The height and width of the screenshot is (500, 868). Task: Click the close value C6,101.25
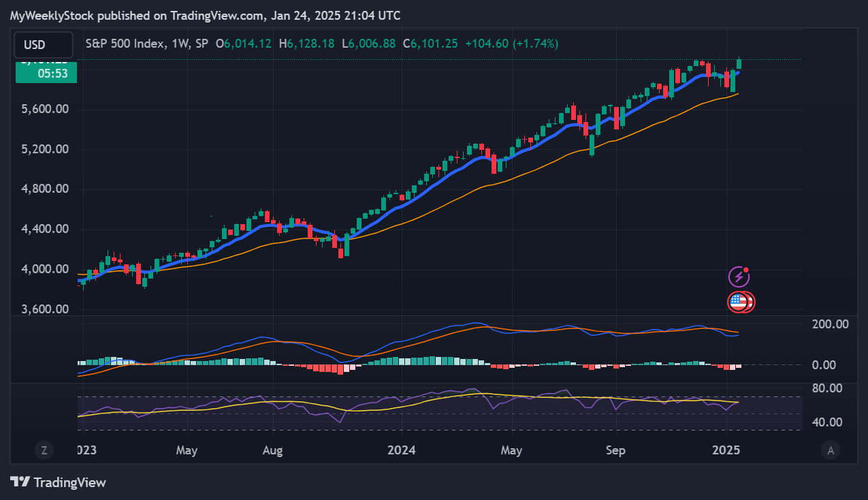pyautogui.click(x=430, y=44)
